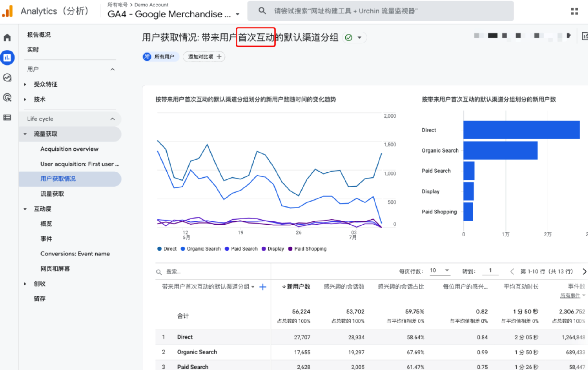The image size is (588, 370).
Task: Open the primary dimension dropdown in table header
Action: click(x=253, y=287)
